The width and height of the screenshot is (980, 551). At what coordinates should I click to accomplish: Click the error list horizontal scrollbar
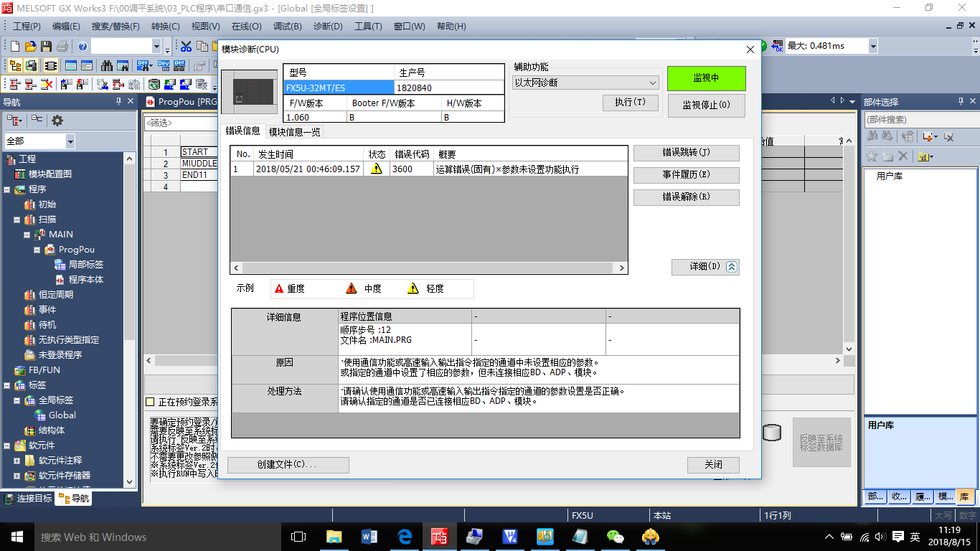click(x=428, y=268)
